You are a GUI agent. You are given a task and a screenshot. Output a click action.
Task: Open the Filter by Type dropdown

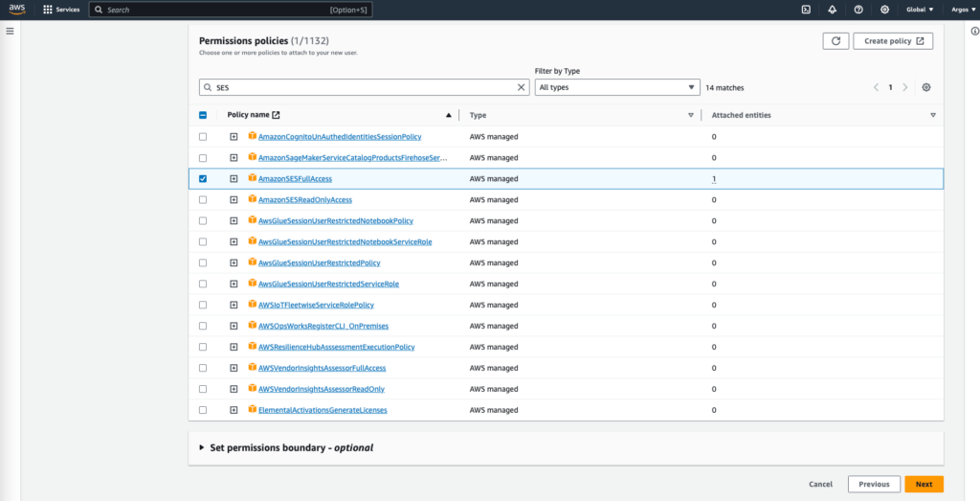point(617,87)
